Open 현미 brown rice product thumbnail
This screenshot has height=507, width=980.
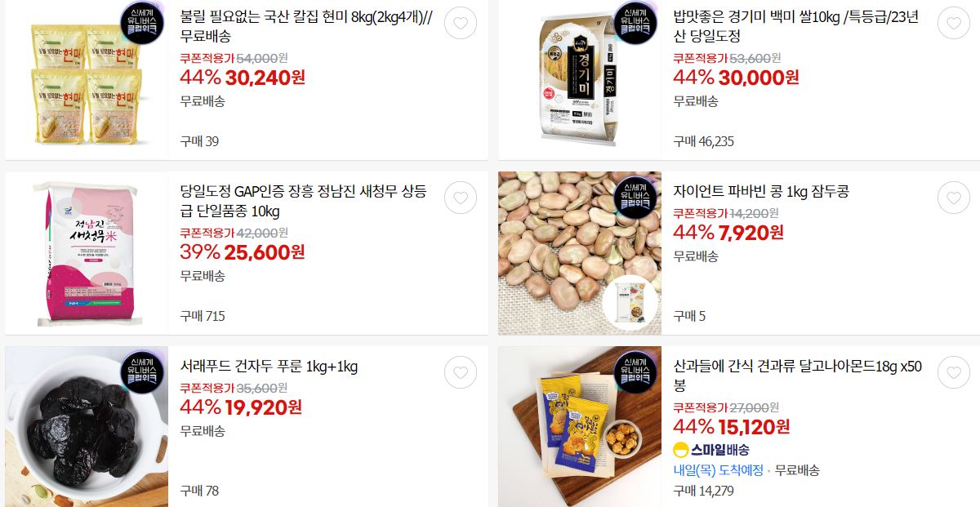87,80
